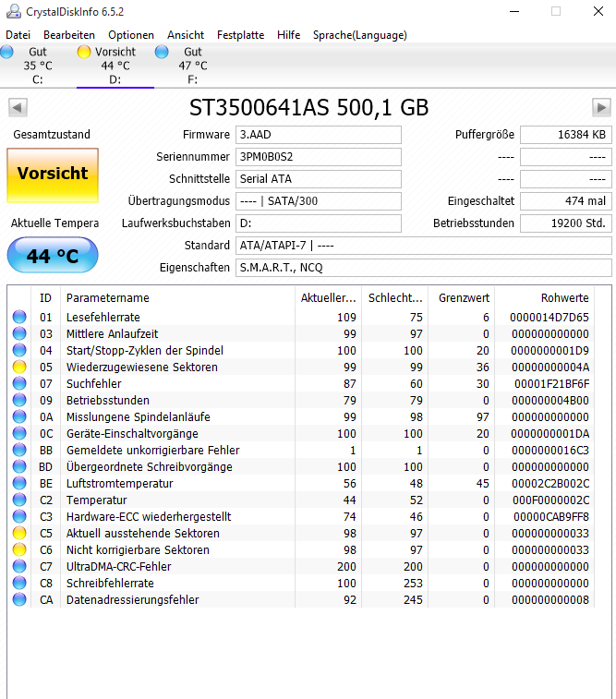
Task: Click yellow orb for Nicht korrigierbare Sektoren
Action: [x=19, y=549]
